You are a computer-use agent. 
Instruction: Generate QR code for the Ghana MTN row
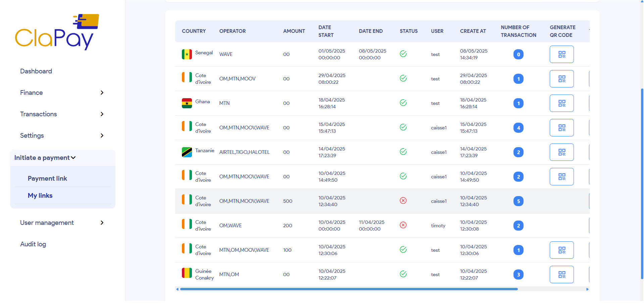pos(561,103)
